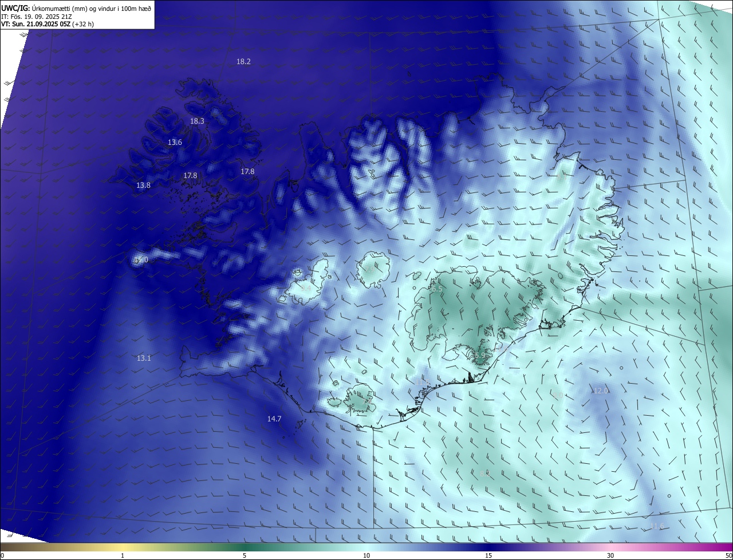Click the color scale tick label 30

pos(610,556)
